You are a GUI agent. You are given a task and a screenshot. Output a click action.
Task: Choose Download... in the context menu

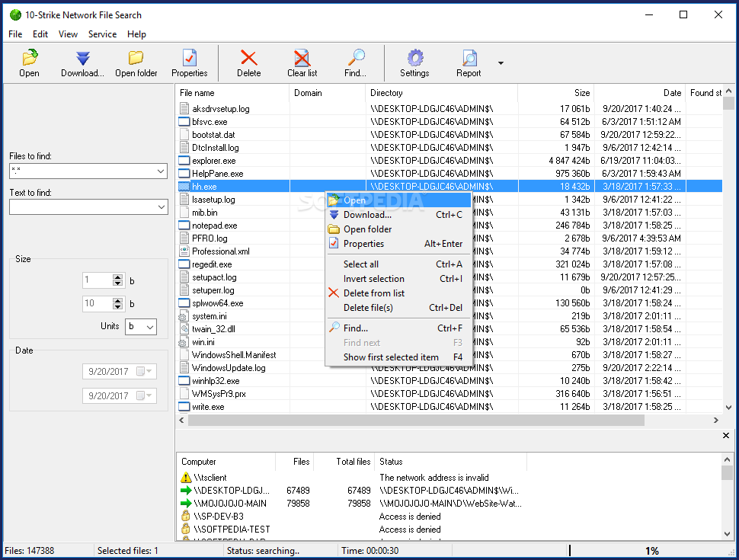pyautogui.click(x=398, y=215)
